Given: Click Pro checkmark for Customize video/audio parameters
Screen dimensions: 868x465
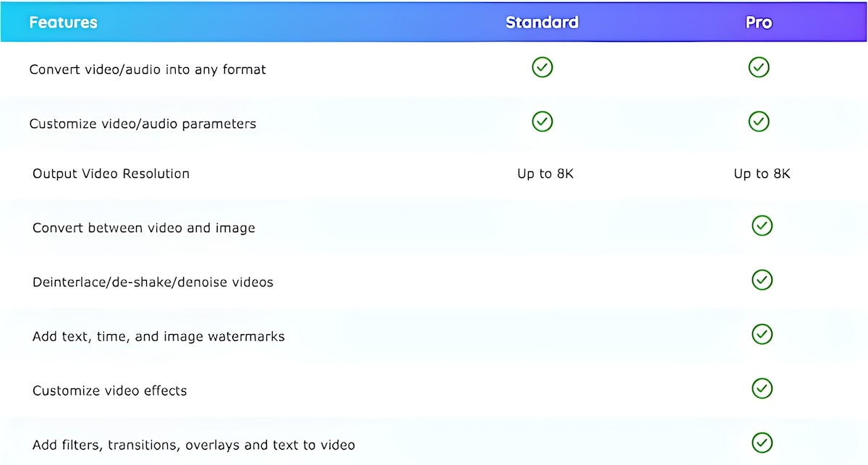Looking at the screenshot, I should [759, 121].
